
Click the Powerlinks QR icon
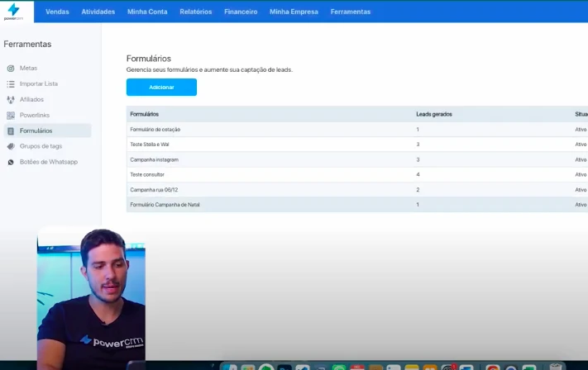click(11, 116)
